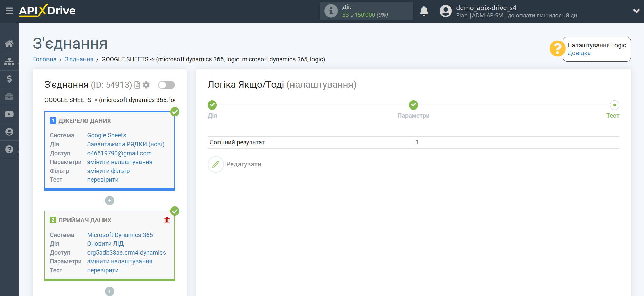Open the actions info icon

click(331, 11)
